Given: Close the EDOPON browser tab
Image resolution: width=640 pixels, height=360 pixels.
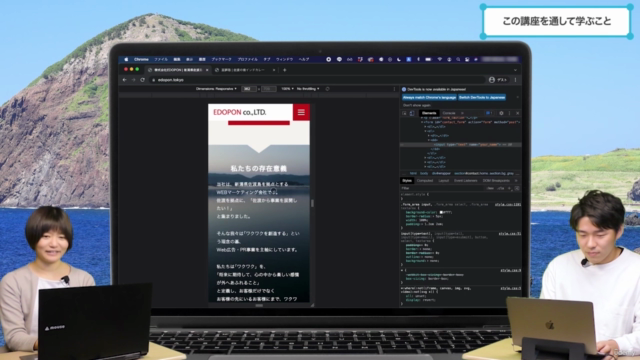Looking at the screenshot, I should 207,70.
